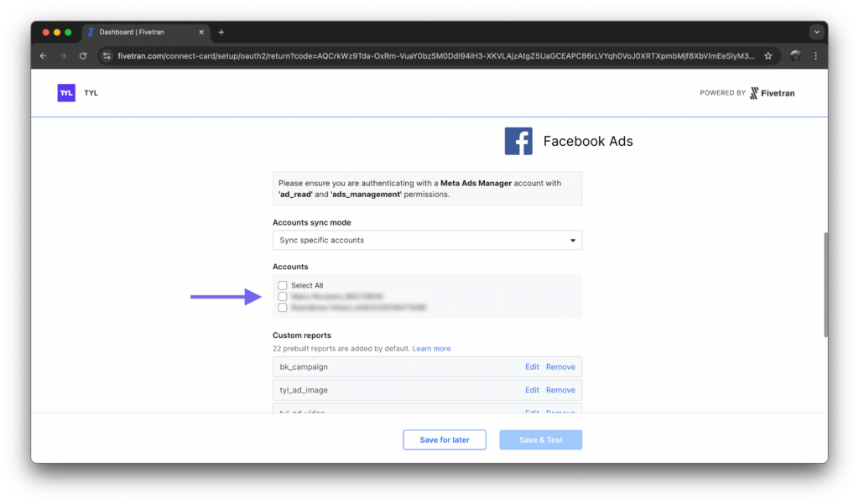Click the TYL logo icon
859x504 pixels.
pyautogui.click(x=66, y=92)
